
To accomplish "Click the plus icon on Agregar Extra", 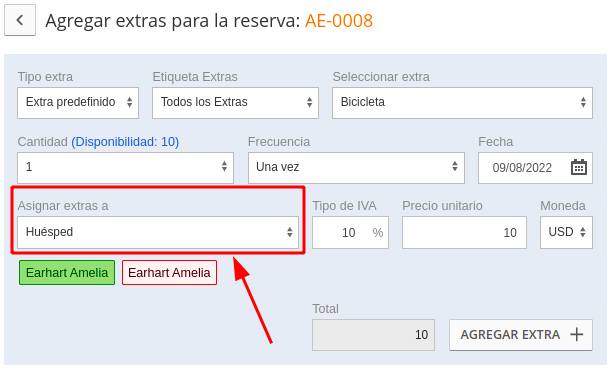I will tap(576, 334).
